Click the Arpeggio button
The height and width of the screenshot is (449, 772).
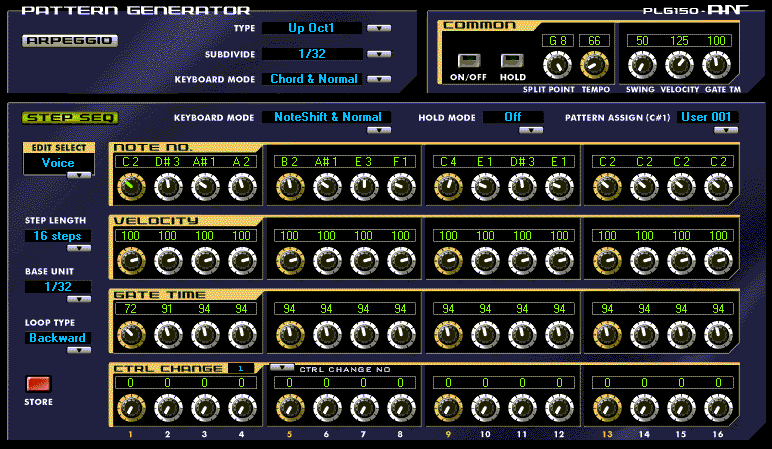click(70, 40)
